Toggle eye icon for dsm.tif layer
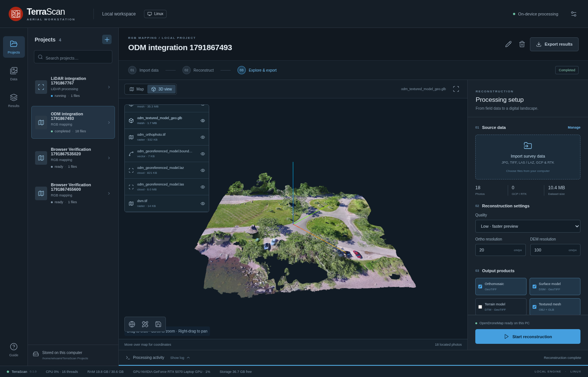The width and height of the screenshot is (588, 377). click(x=203, y=204)
